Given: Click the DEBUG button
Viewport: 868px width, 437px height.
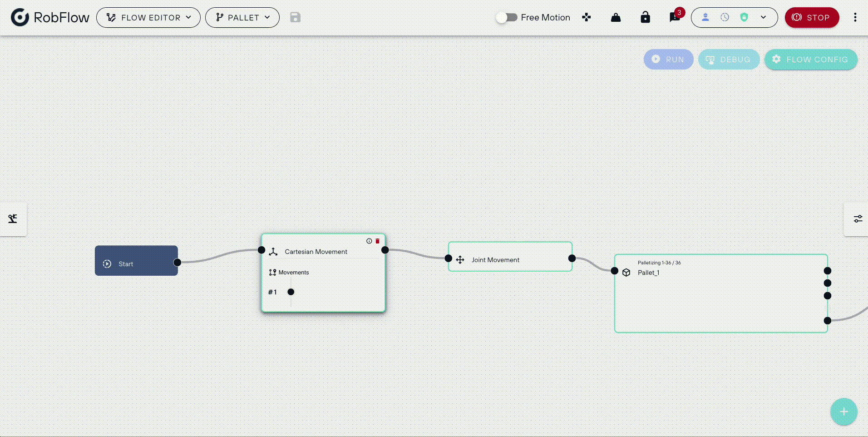Looking at the screenshot, I should point(729,59).
